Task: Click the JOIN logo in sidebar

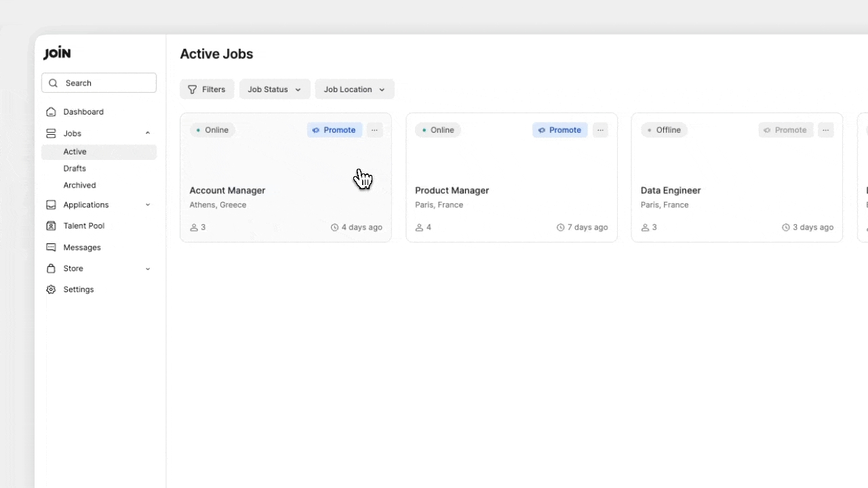Action: [57, 54]
